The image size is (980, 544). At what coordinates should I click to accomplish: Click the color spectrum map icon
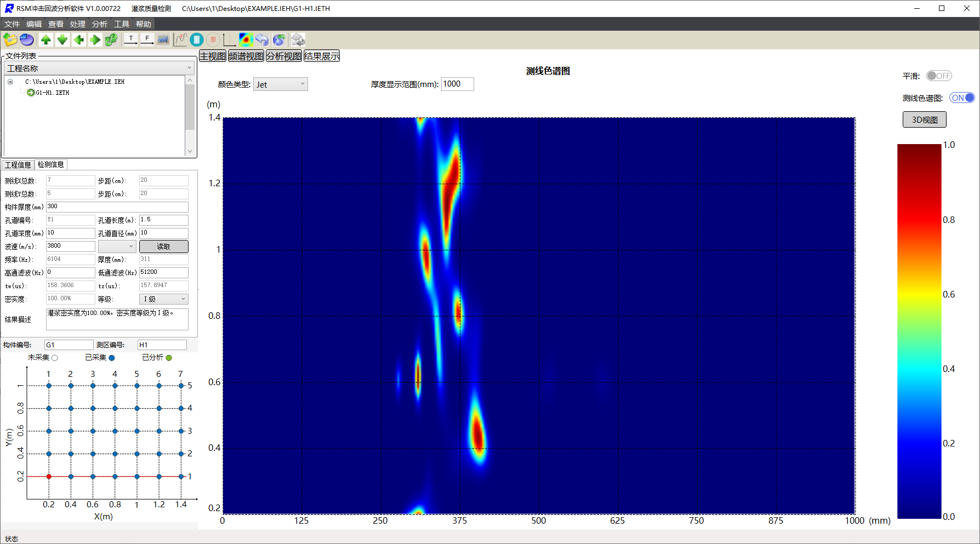(x=246, y=39)
